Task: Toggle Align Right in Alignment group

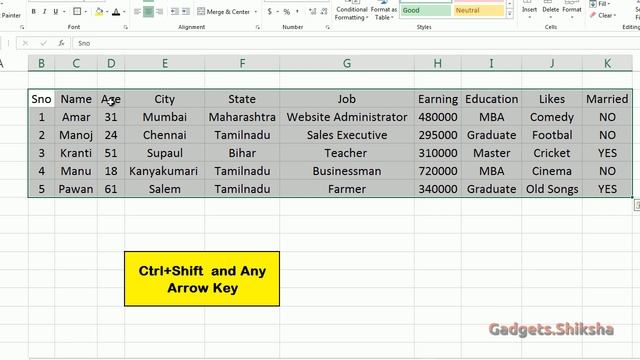Action: (160, 12)
